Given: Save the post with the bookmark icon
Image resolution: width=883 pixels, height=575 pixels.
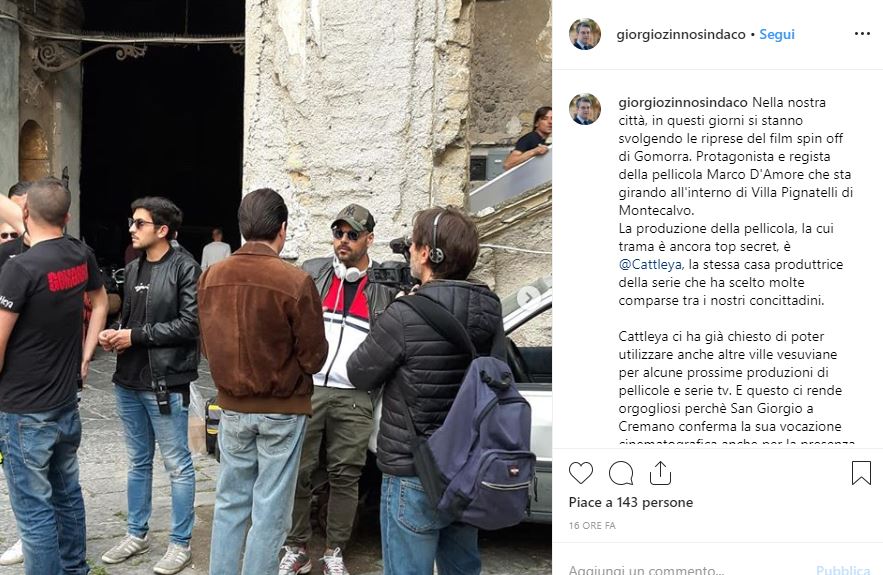Looking at the screenshot, I should tap(861, 473).
